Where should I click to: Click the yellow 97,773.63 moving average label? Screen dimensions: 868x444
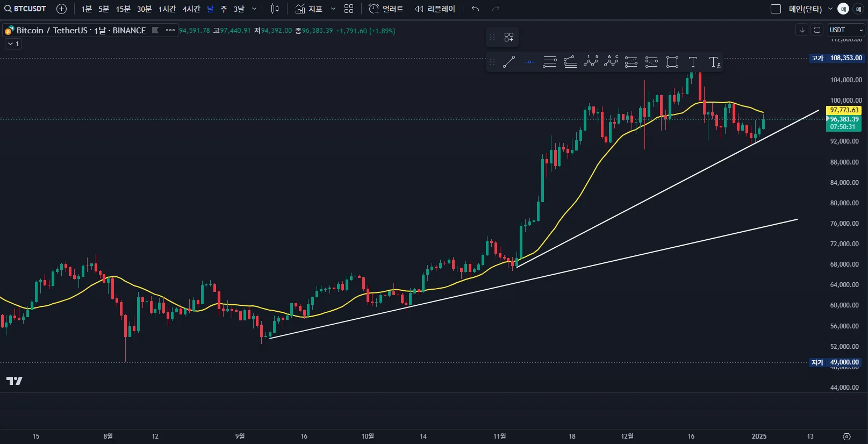coord(844,110)
